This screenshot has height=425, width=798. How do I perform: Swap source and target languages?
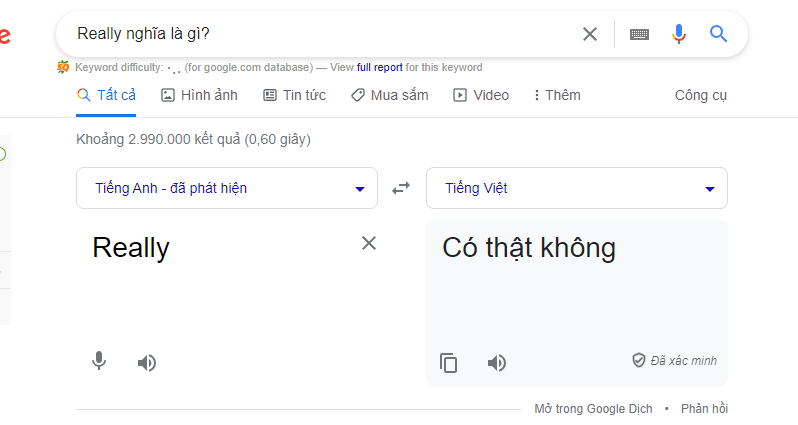click(x=401, y=188)
